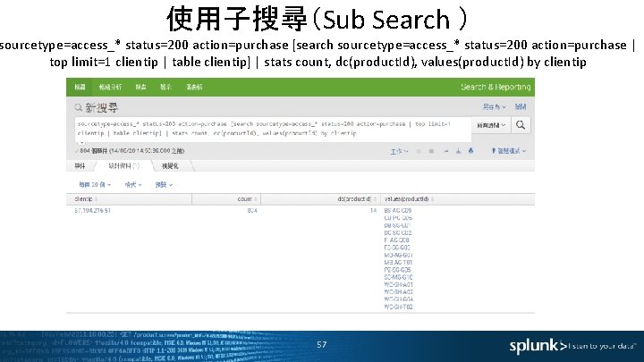Click product ID BS-AG-G09
This screenshot has height=362, width=644.
coord(397,211)
